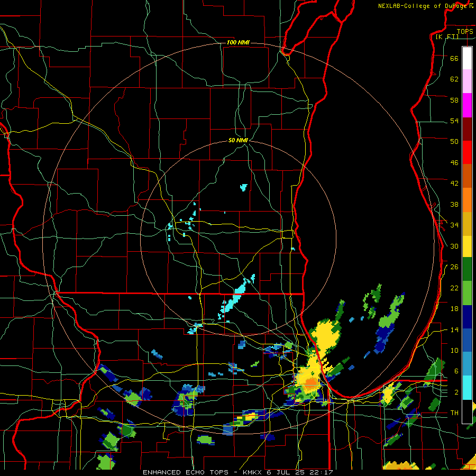Click the magenta legend swatch
Image resolution: width=476 pixels, height=476 pixels.
(467, 105)
